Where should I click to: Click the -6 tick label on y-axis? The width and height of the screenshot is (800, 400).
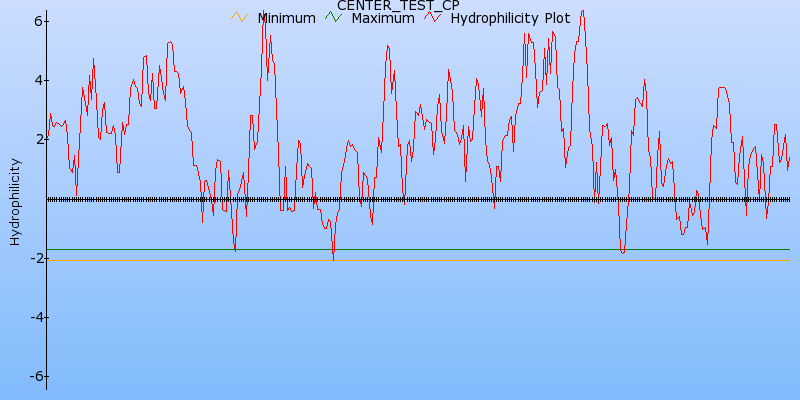coord(34,376)
